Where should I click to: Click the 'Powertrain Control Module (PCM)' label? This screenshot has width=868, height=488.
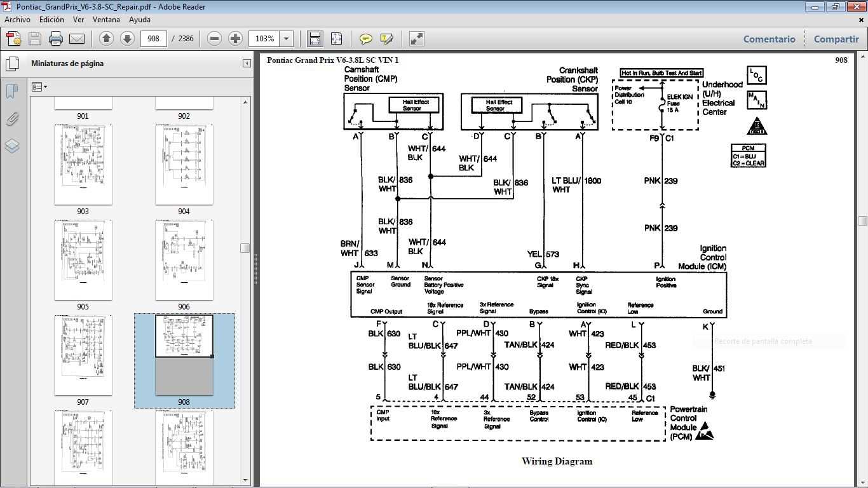coord(689,423)
